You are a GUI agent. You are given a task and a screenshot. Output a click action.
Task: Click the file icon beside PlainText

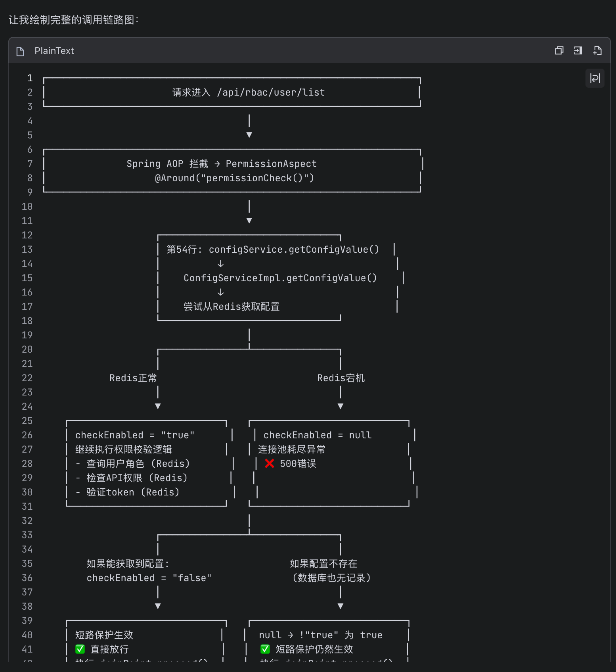pyautogui.click(x=20, y=51)
